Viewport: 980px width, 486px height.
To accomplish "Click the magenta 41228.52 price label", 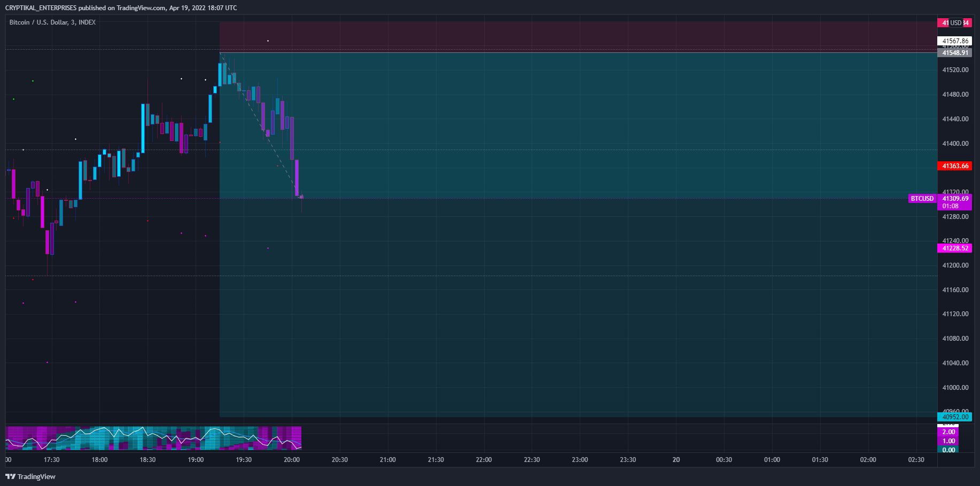I will [x=955, y=248].
